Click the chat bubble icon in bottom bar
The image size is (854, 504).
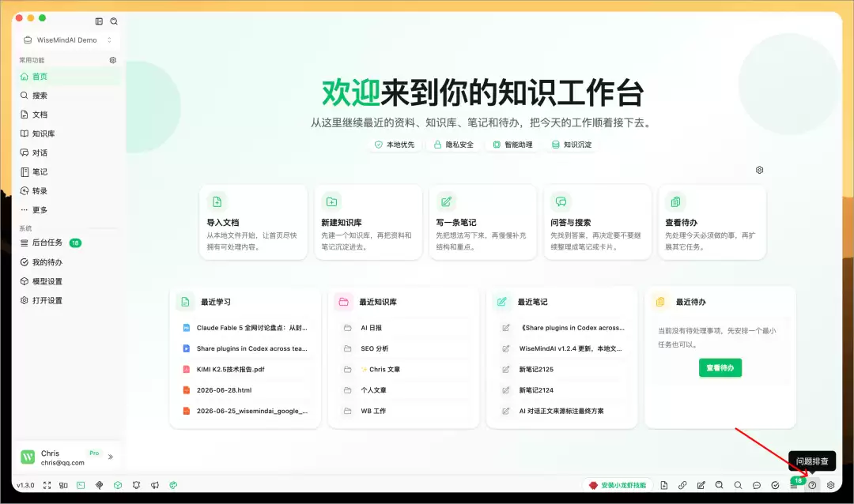click(x=757, y=485)
